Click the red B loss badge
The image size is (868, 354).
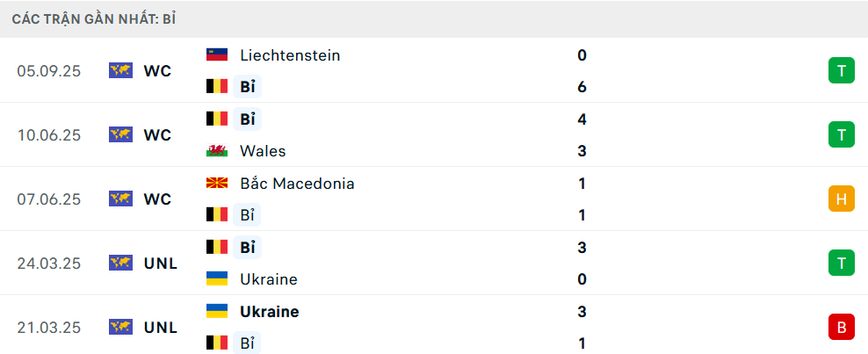coord(841,327)
